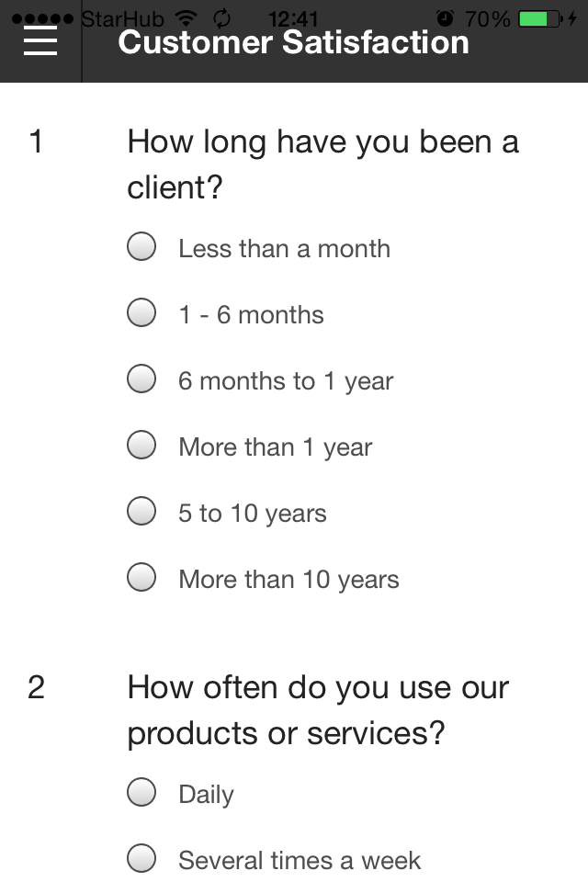The image size is (588, 882).
Task: Select the 'Less than a month' radio button
Action: pos(141,246)
